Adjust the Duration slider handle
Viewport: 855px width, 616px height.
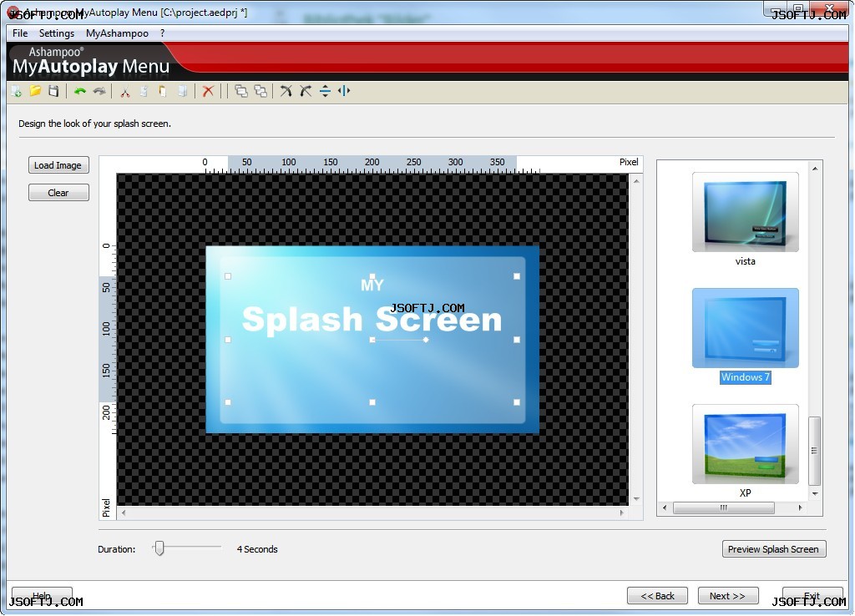pos(159,548)
